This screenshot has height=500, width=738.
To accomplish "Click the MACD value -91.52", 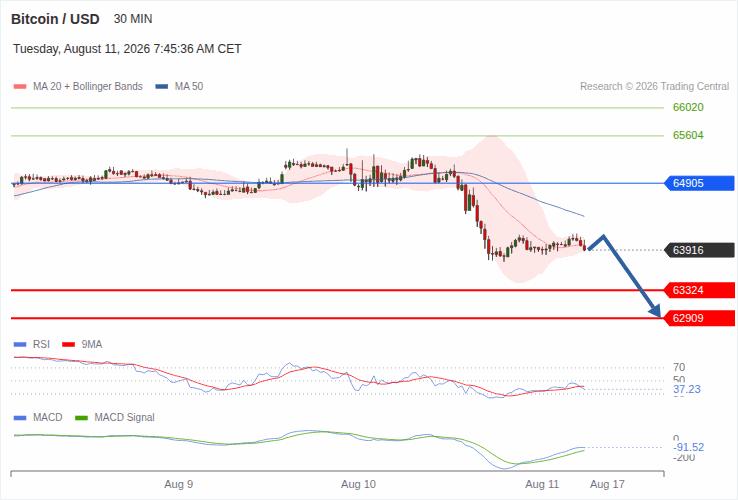I will point(689,447).
